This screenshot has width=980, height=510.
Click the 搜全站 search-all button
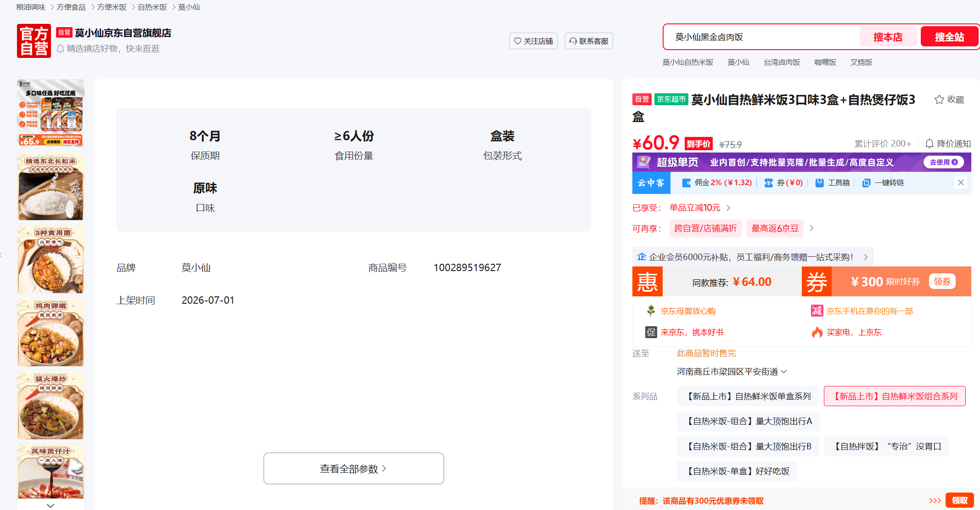pyautogui.click(x=949, y=37)
